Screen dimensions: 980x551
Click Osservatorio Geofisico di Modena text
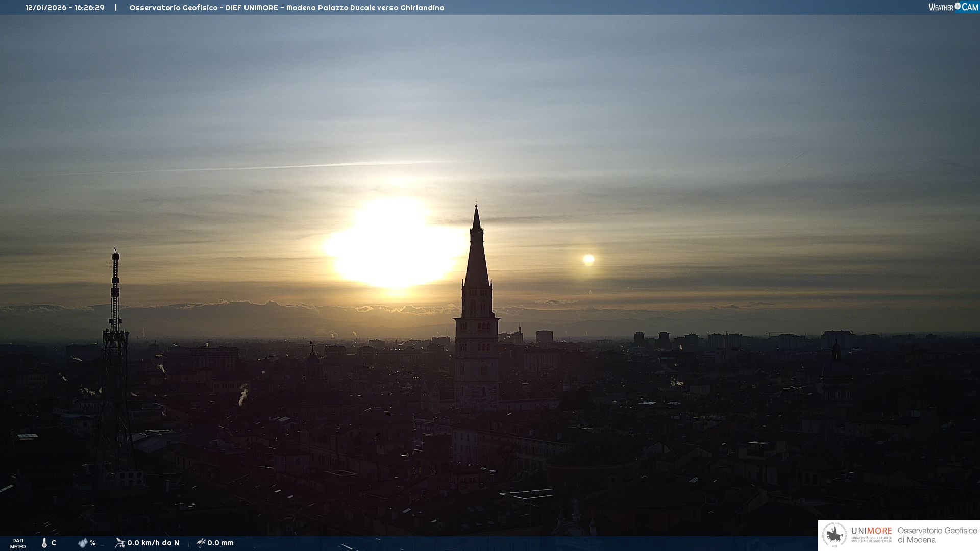click(937, 535)
